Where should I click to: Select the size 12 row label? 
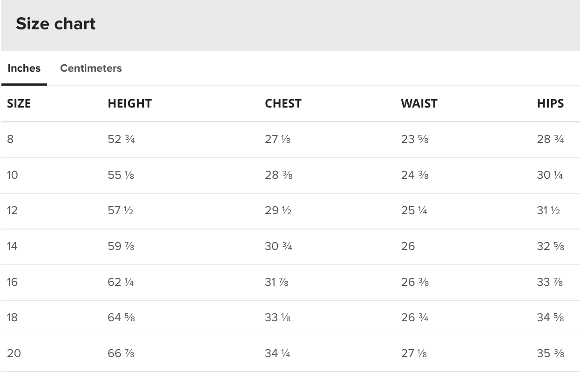click(12, 210)
